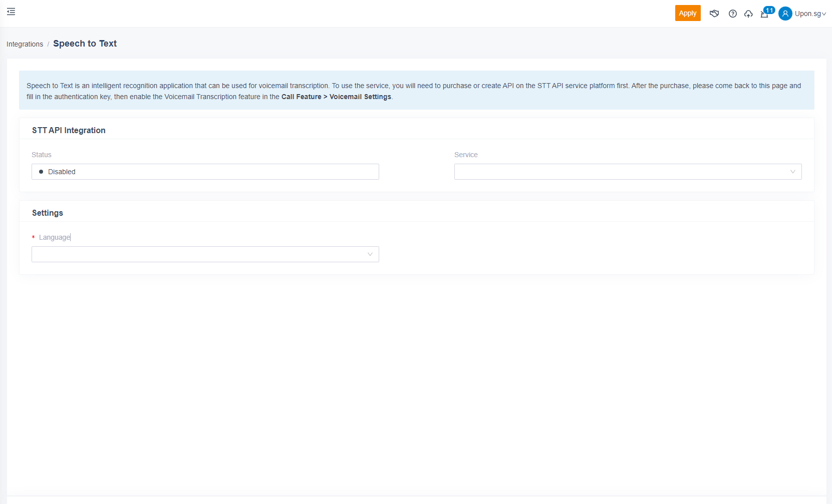Image resolution: width=832 pixels, height=504 pixels.
Task: Click the Settings section header
Action: point(48,213)
